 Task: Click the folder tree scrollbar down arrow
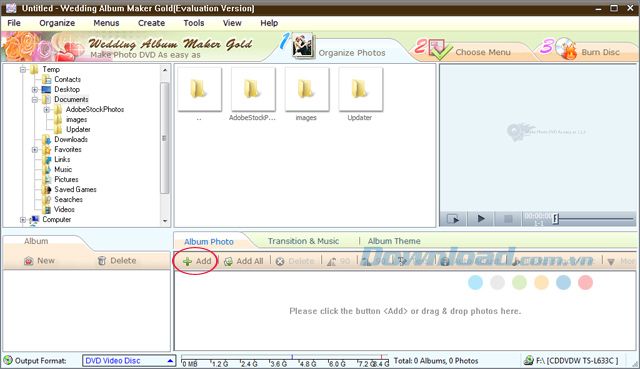pyautogui.click(x=165, y=221)
